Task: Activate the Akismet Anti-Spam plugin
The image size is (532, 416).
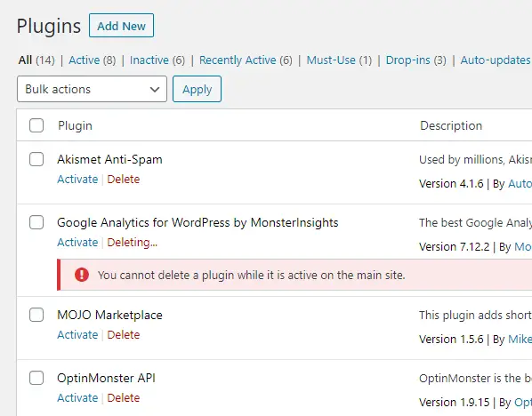Action: [x=77, y=179]
